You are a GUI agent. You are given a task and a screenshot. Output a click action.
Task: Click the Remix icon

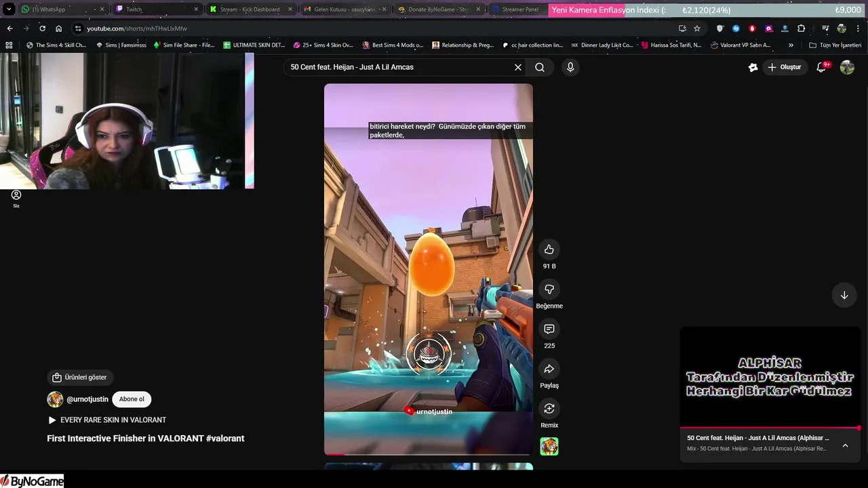click(x=549, y=409)
